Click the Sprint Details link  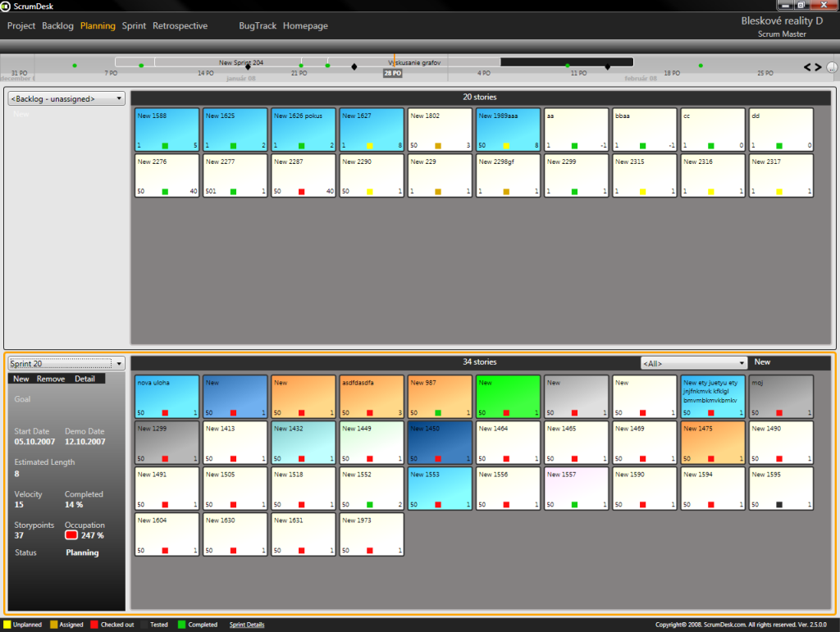click(x=247, y=625)
